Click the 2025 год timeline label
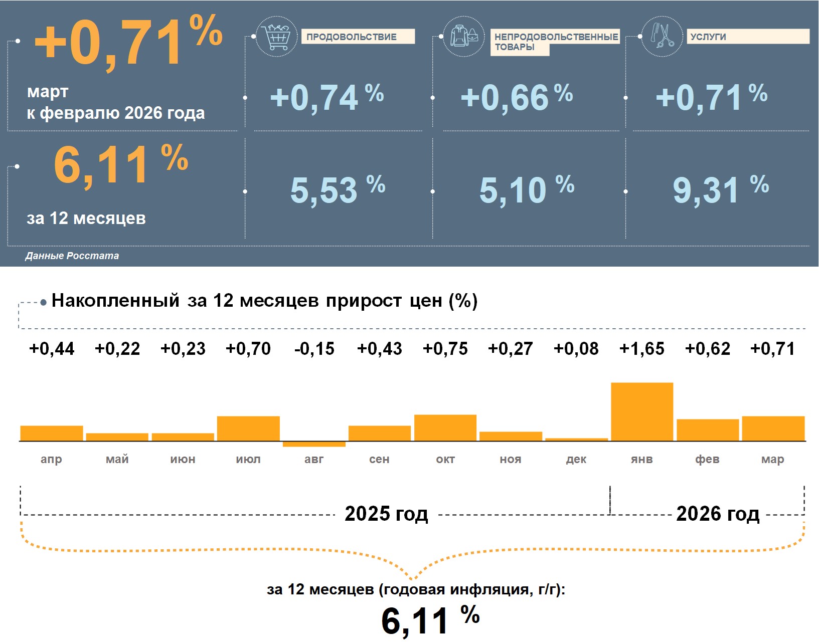Image resolution: width=819 pixels, height=644 pixels. point(386,514)
